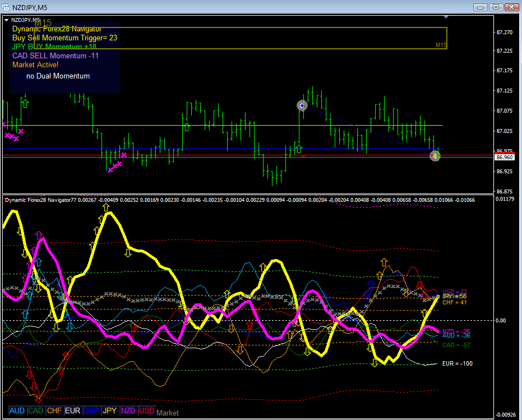Expand the NZDJPY,M5 chart dropdown arrow
Screen dimensions: 522x420
6,20
